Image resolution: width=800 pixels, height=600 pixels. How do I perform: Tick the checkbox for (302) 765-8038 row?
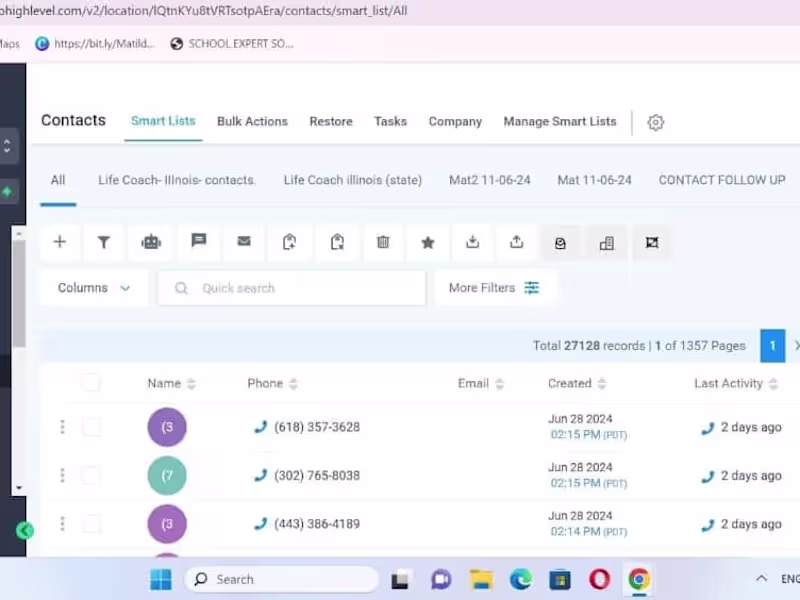[91, 475]
